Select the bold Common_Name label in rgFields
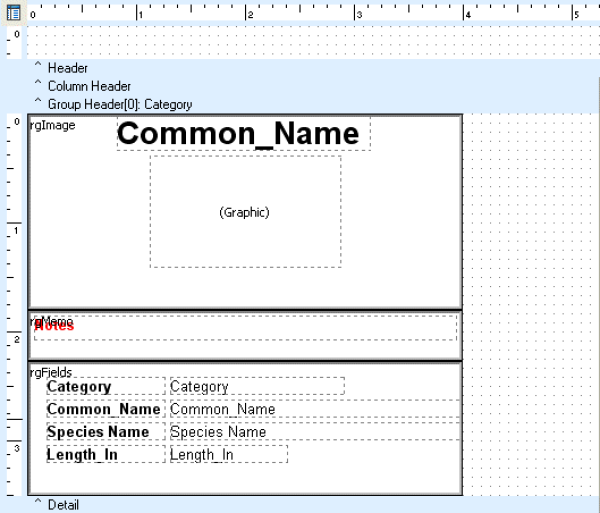 coord(103,409)
